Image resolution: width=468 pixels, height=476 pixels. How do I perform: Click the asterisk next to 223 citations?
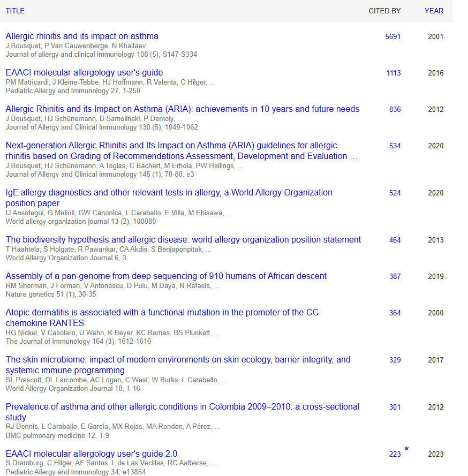[x=407, y=449]
